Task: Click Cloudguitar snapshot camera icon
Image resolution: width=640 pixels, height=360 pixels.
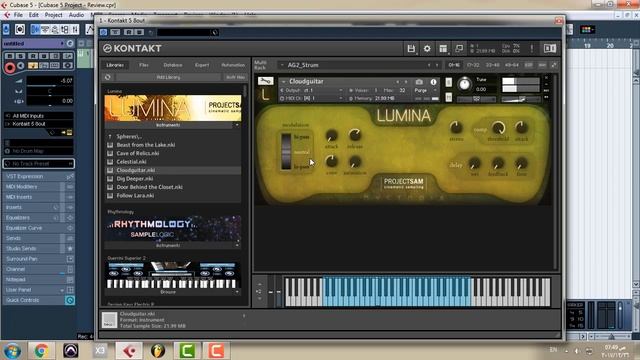Action: coord(419,82)
